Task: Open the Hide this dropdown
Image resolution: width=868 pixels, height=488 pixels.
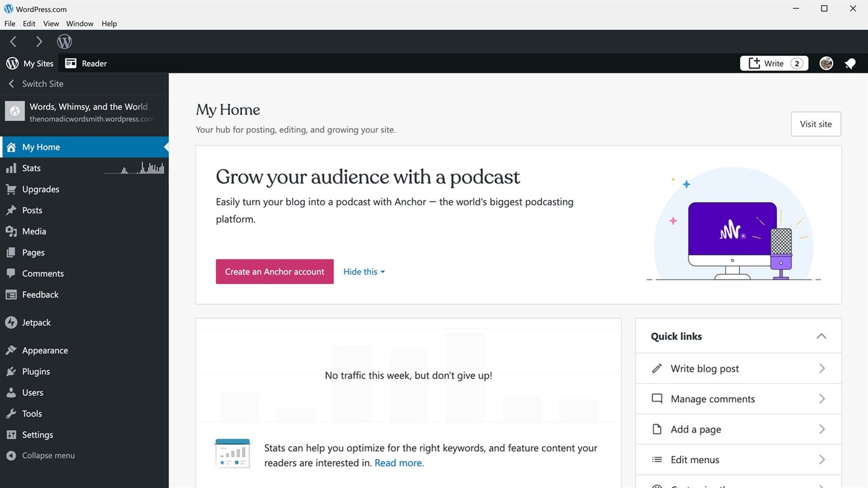Action: tap(363, 271)
